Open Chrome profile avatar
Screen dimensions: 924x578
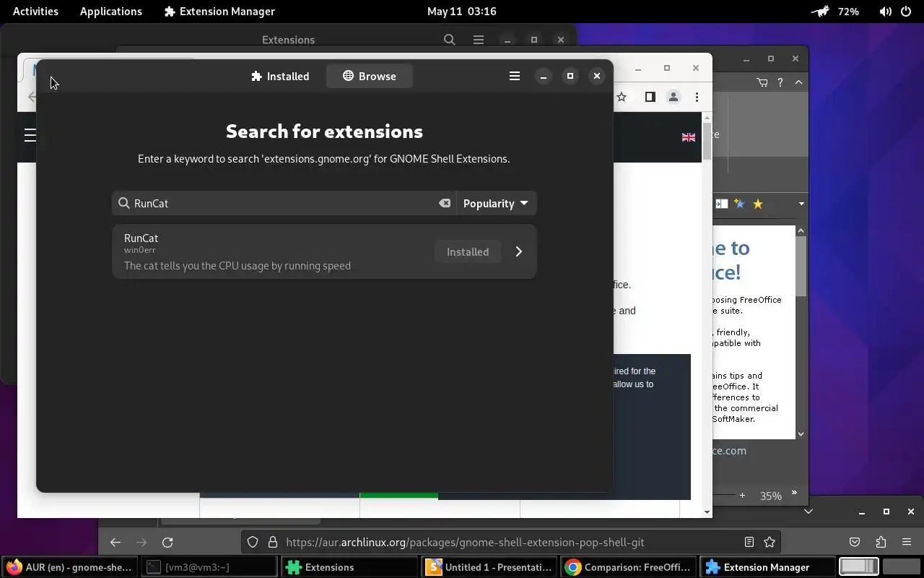point(673,97)
